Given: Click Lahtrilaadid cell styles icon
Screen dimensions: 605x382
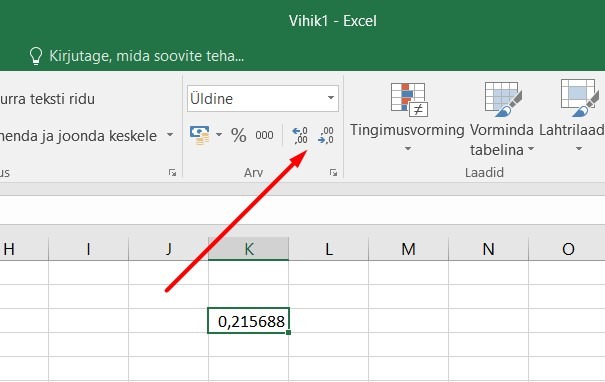Looking at the screenshot, I should (580, 98).
